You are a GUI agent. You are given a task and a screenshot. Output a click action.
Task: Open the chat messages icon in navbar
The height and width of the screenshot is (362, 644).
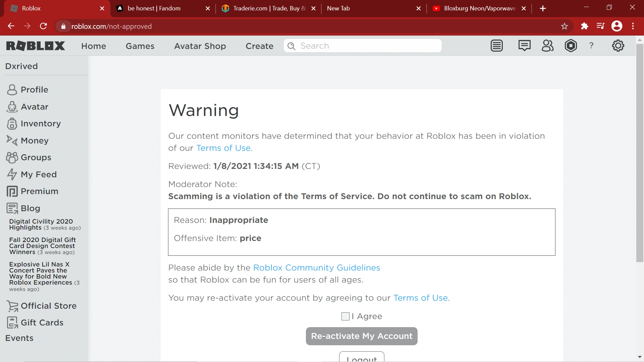(x=524, y=46)
